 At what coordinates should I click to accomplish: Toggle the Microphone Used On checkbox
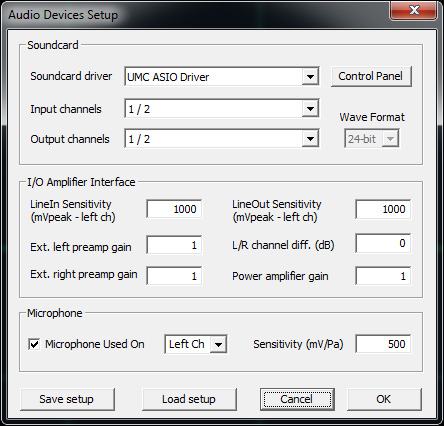[34, 344]
